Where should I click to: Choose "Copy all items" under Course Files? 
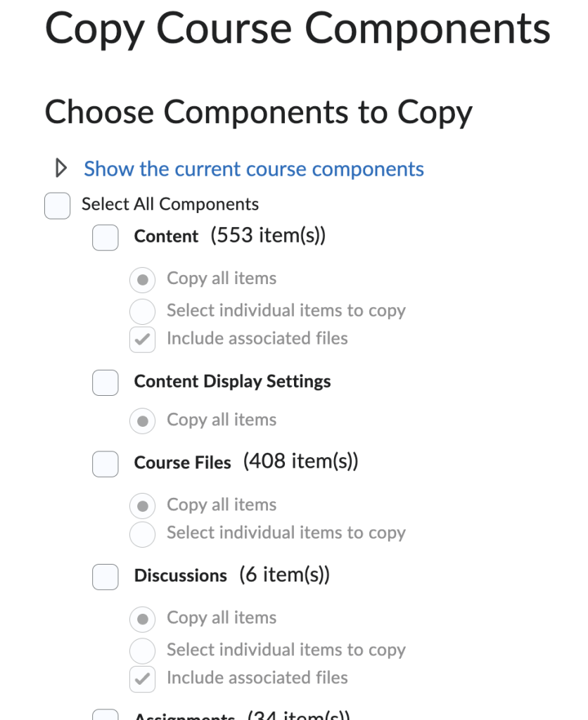point(142,506)
